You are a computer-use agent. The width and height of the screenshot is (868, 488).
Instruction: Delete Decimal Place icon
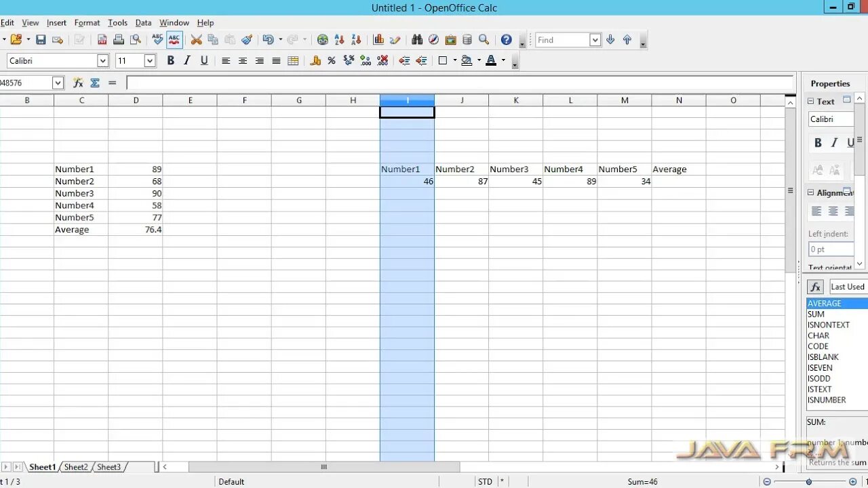[x=382, y=61]
